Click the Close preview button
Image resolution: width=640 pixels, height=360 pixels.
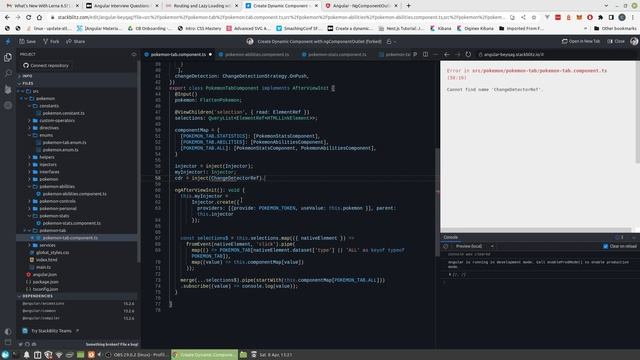616,41
